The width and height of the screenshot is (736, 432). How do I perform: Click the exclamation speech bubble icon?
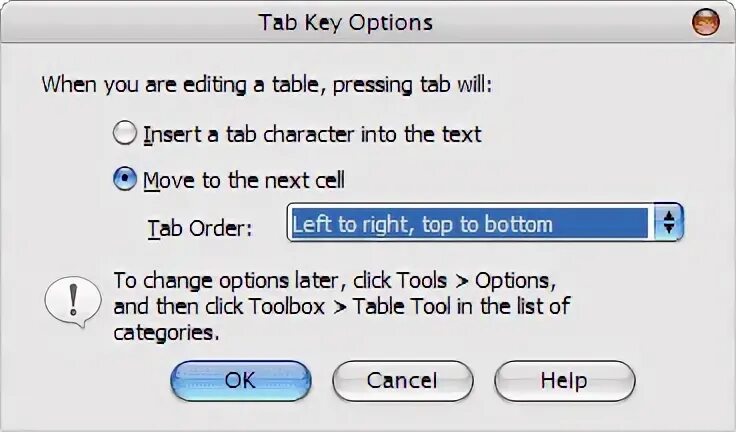point(73,301)
